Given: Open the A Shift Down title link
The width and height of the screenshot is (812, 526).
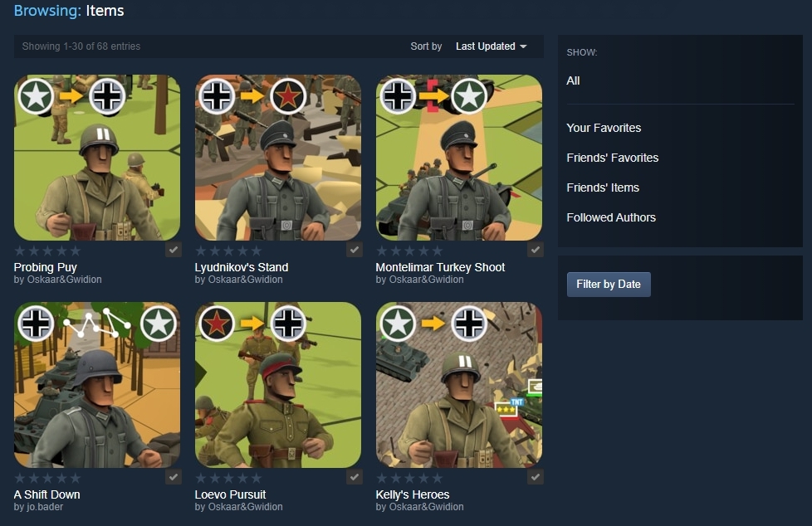Looking at the screenshot, I should [46, 495].
